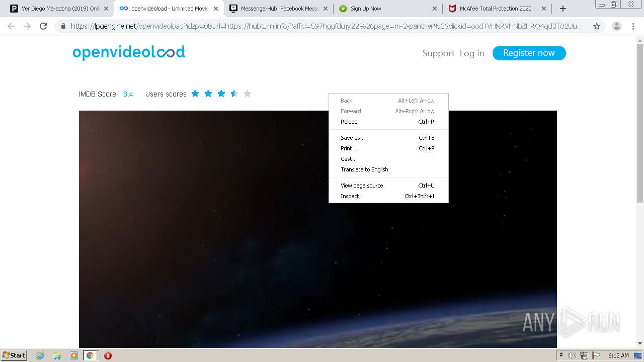
Task: Select Inspect in context menu
Action: point(388,196)
